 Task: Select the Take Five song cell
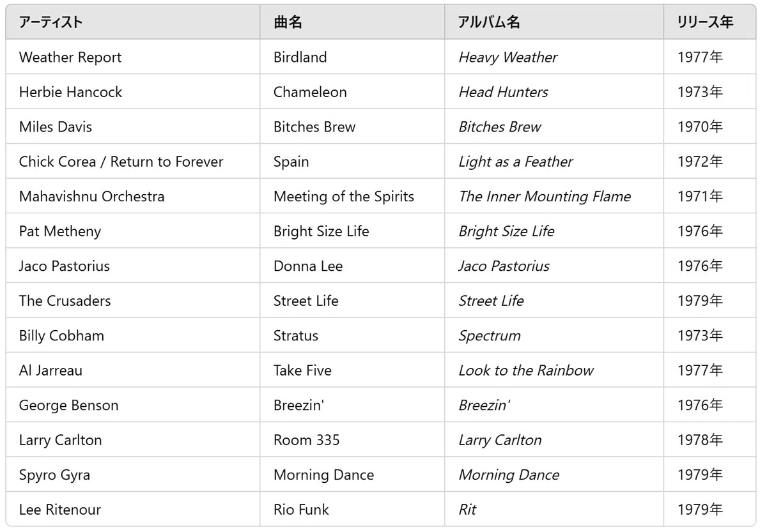tap(352, 370)
